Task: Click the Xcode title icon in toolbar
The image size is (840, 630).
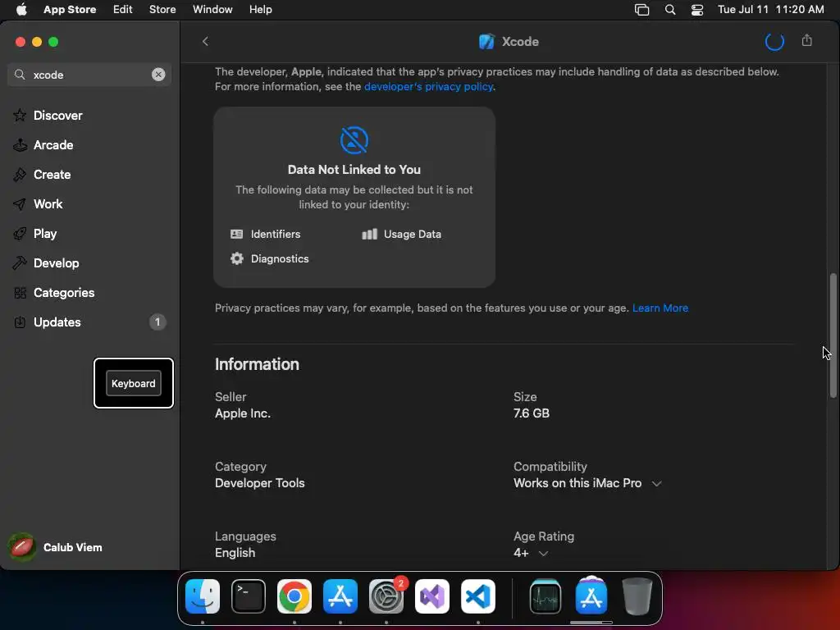Action: [x=486, y=41]
